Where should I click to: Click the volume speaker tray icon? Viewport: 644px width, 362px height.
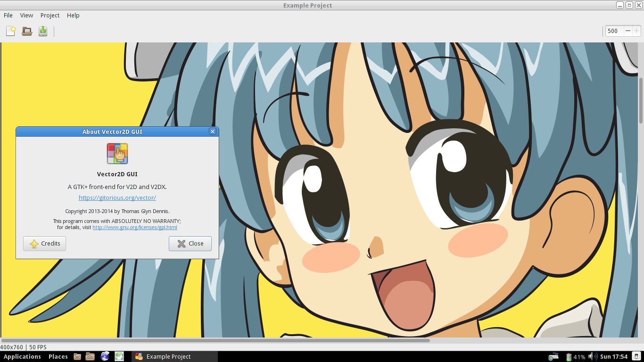[592, 356]
